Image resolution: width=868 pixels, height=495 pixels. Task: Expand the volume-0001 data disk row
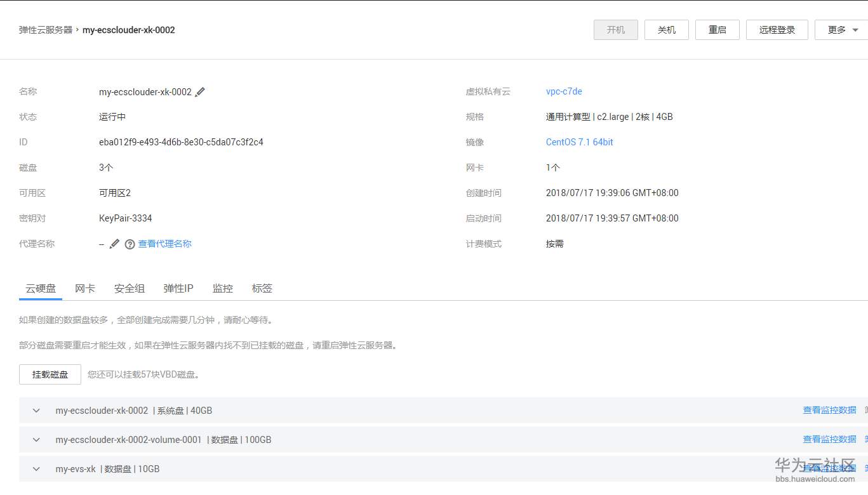tap(36, 439)
